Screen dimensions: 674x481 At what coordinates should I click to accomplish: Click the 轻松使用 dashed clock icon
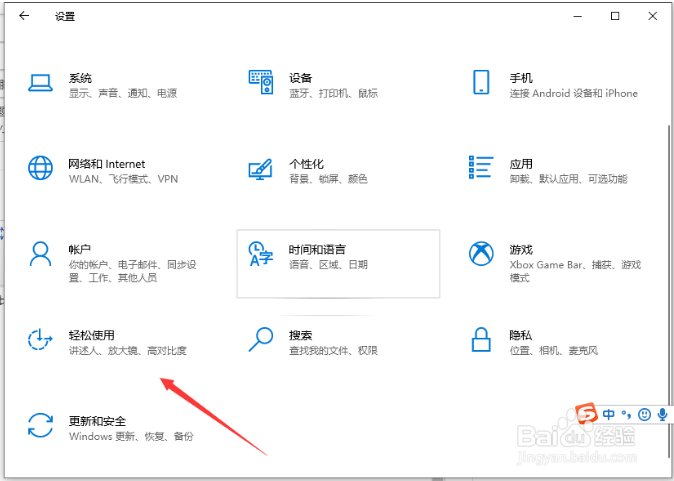[x=40, y=339]
